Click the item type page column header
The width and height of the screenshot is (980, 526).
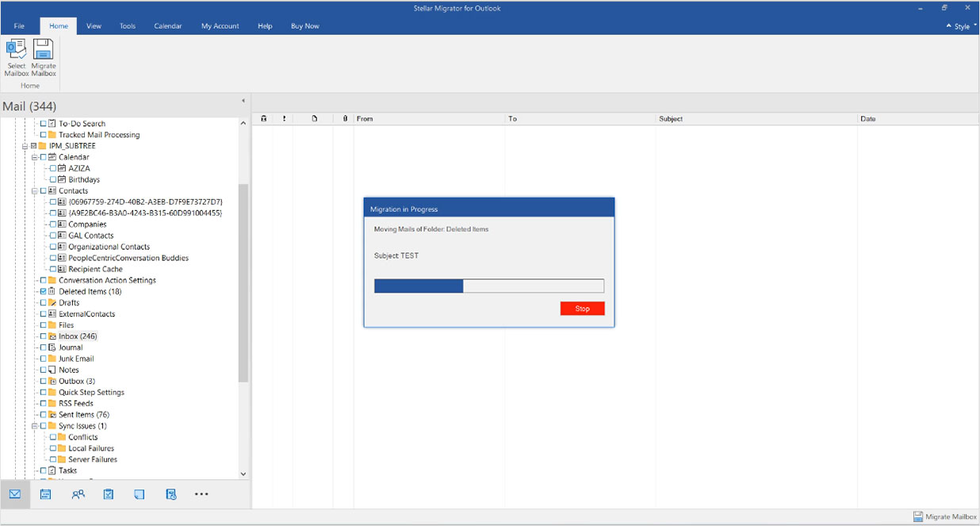click(x=314, y=119)
